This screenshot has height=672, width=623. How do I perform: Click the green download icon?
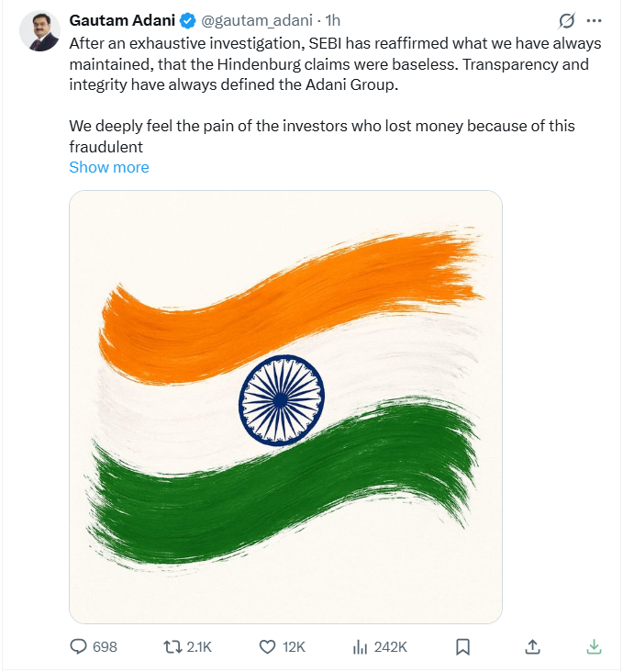coord(594,647)
